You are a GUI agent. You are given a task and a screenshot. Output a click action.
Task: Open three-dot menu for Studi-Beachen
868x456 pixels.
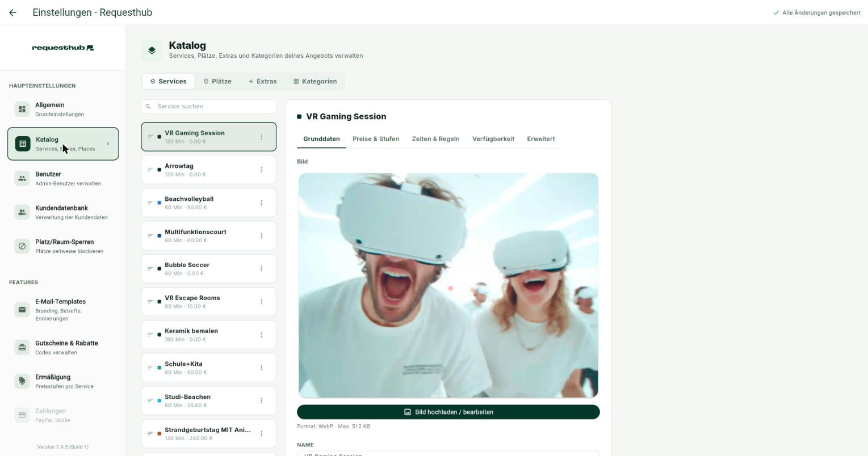pyautogui.click(x=261, y=400)
